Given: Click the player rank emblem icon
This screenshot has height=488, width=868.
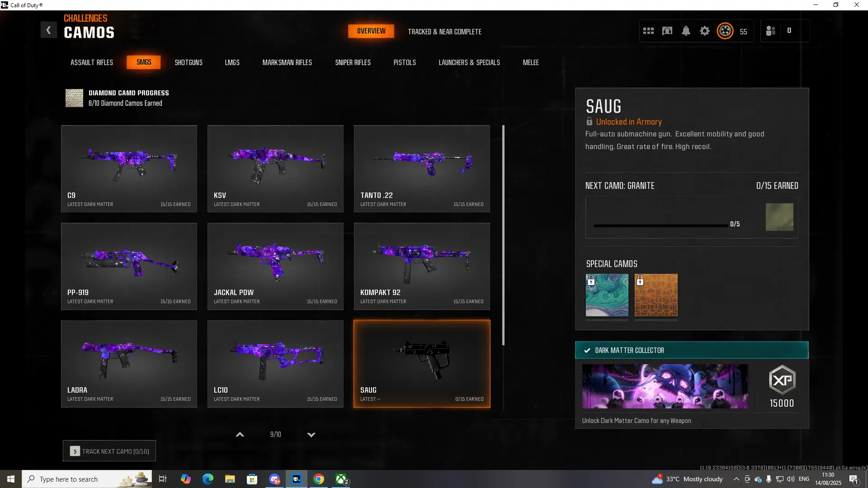Looking at the screenshot, I should [x=725, y=31].
